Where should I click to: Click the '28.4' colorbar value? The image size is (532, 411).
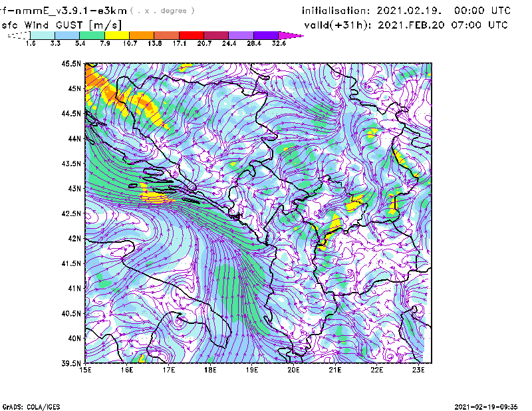tap(254, 43)
